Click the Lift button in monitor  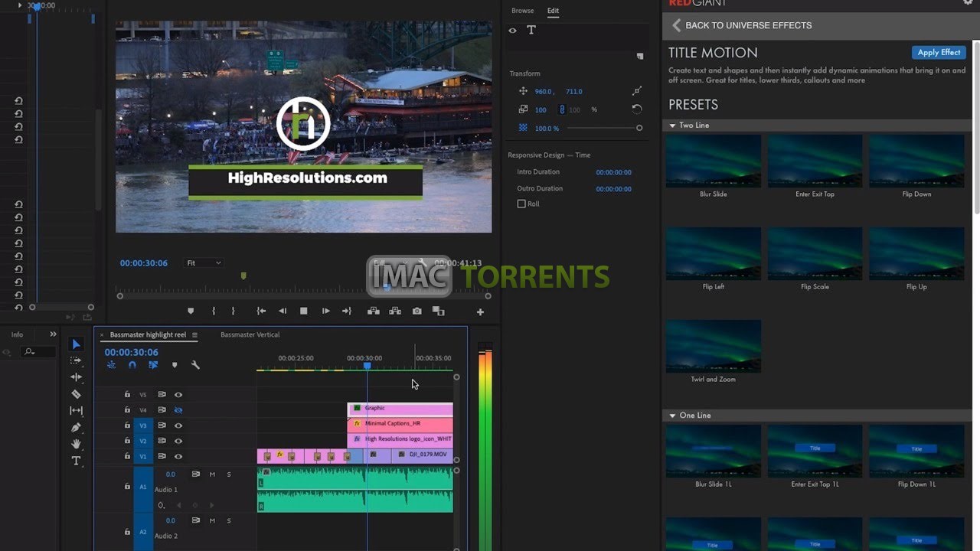pyautogui.click(x=374, y=311)
